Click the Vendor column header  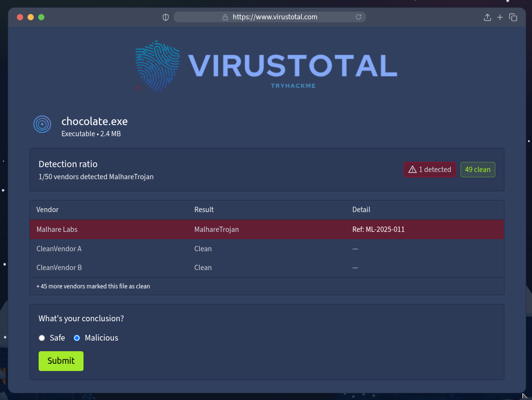click(x=47, y=210)
